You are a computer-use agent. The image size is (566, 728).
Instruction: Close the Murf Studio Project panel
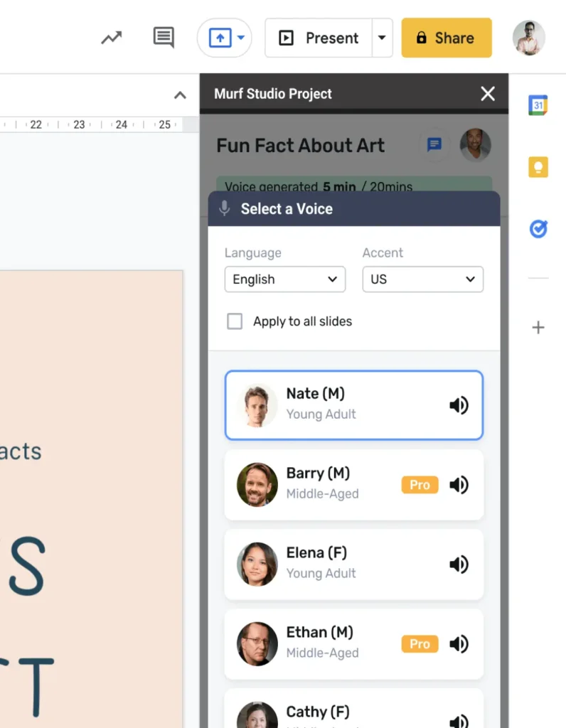point(488,94)
